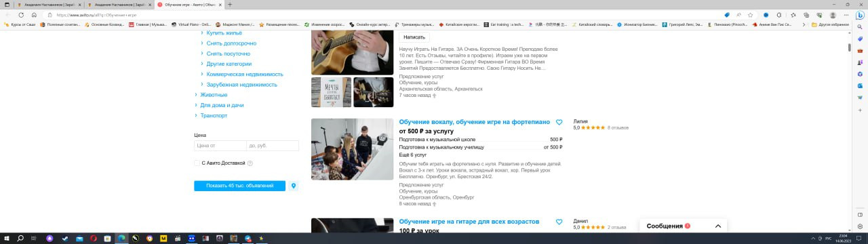
Task: Open the Virtual Piano bookmark
Action: [x=191, y=24]
